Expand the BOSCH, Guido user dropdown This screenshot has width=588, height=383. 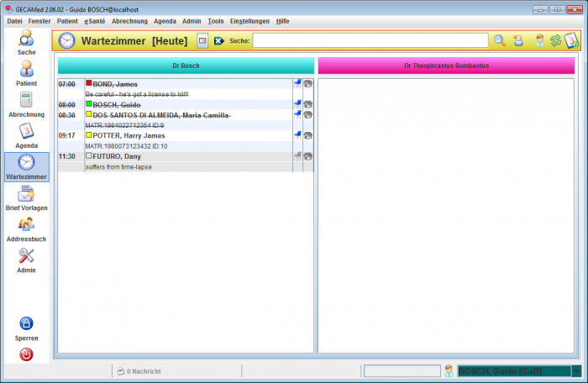pyautogui.click(x=576, y=371)
